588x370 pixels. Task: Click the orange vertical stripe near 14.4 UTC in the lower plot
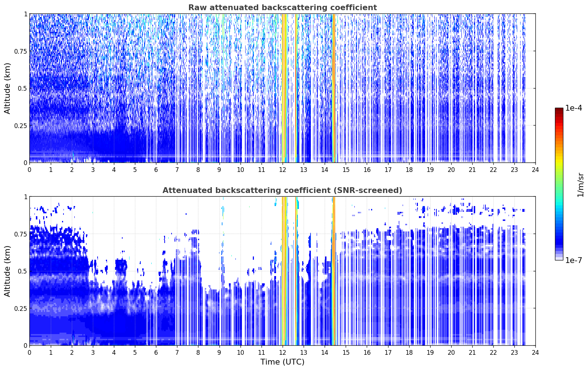click(334, 271)
